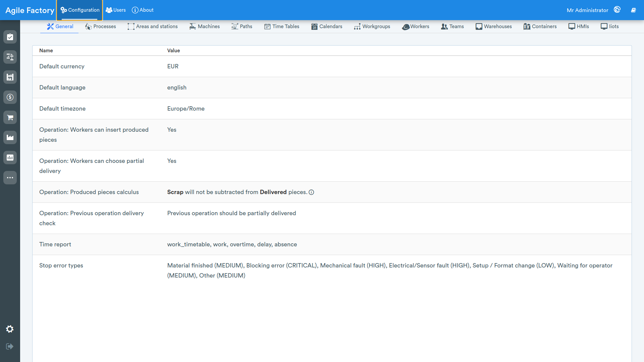This screenshot has height=362, width=644.
Task: Open the Iiots tab
Action: point(610,26)
